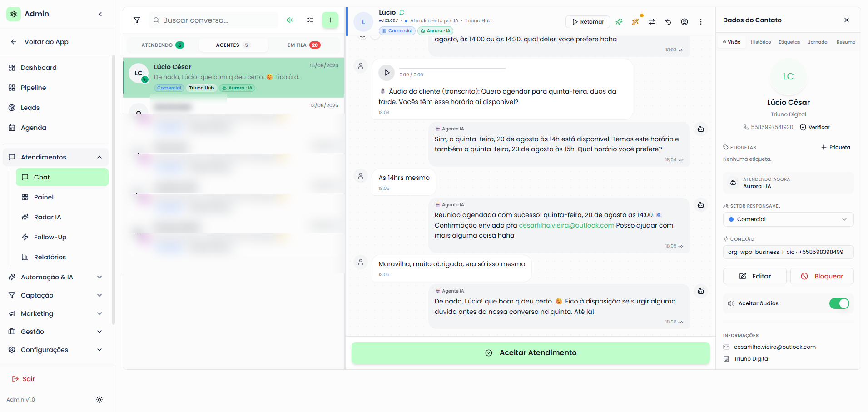Open the Etiquetas tab in contact panel
This screenshot has height=412, width=868.
pyautogui.click(x=789, y=42)
